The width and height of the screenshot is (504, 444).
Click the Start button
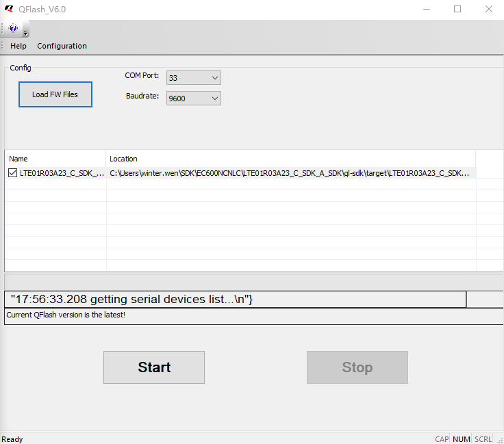[x=154, y=367]
